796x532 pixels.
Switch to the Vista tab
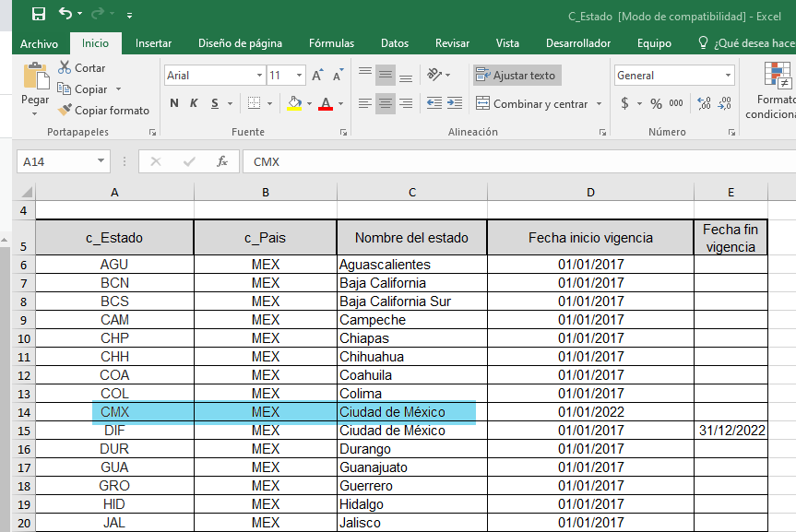(507, 43)
